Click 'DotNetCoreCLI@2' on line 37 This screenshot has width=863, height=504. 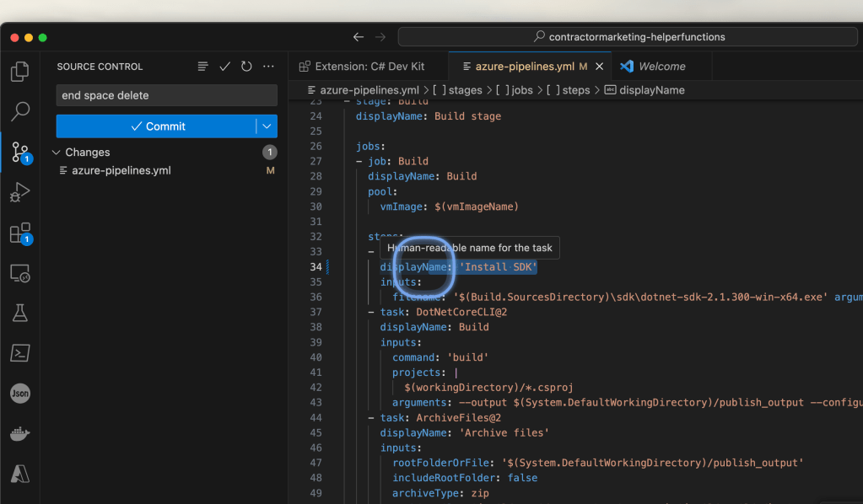[461, 312]
